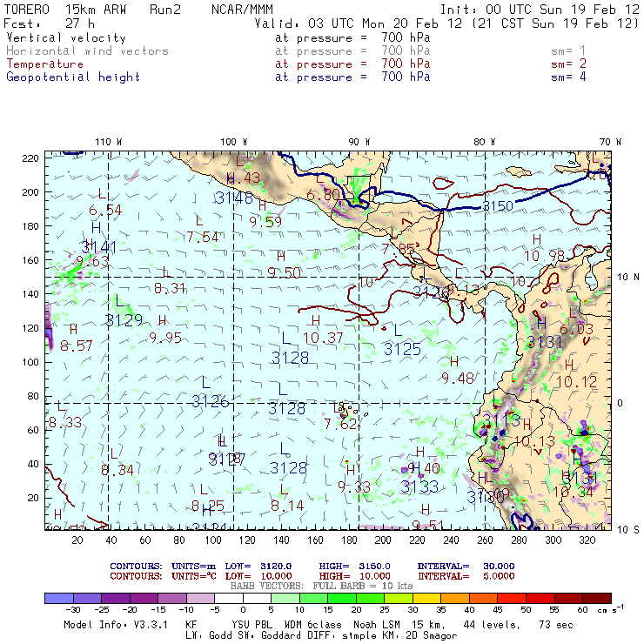The image size is (644, 644).
Task: Click the blue 'sm= 4' smoothing value
Action: 568,77
